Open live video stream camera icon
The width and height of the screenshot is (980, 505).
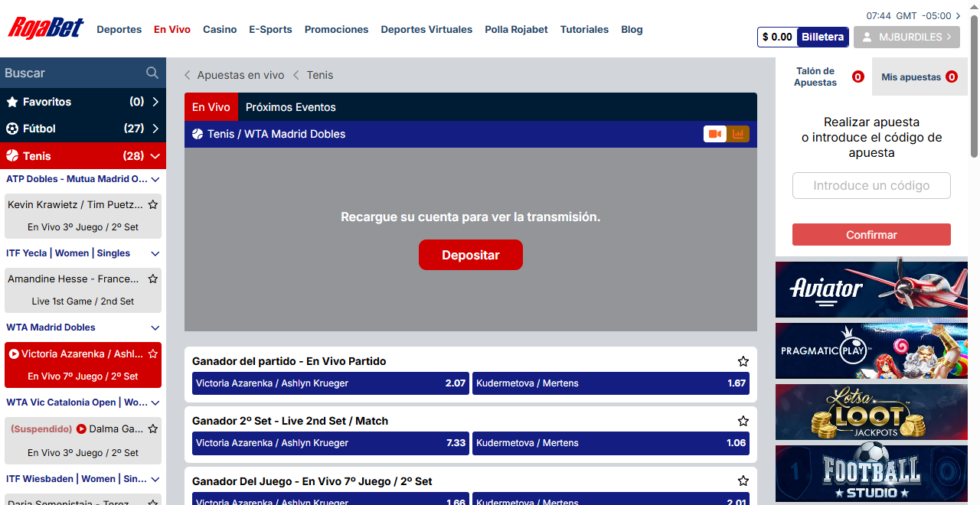(715, 134)
